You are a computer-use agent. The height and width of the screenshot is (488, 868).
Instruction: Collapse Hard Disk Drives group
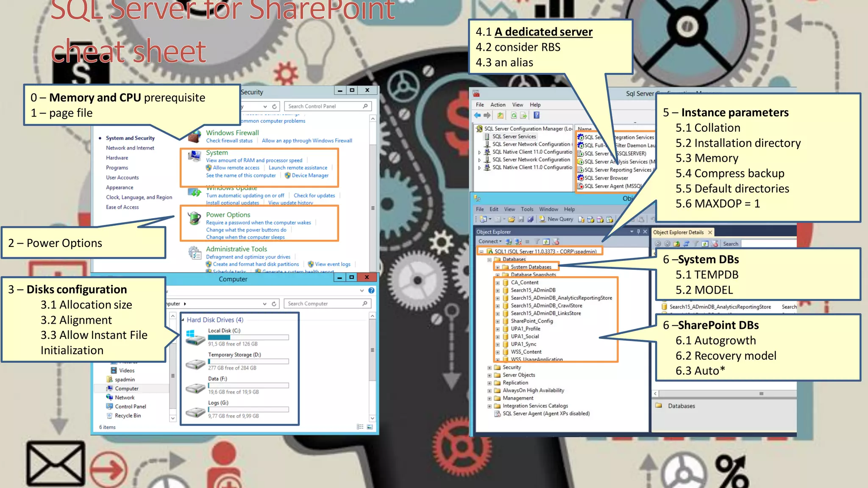tap(183, 320)
